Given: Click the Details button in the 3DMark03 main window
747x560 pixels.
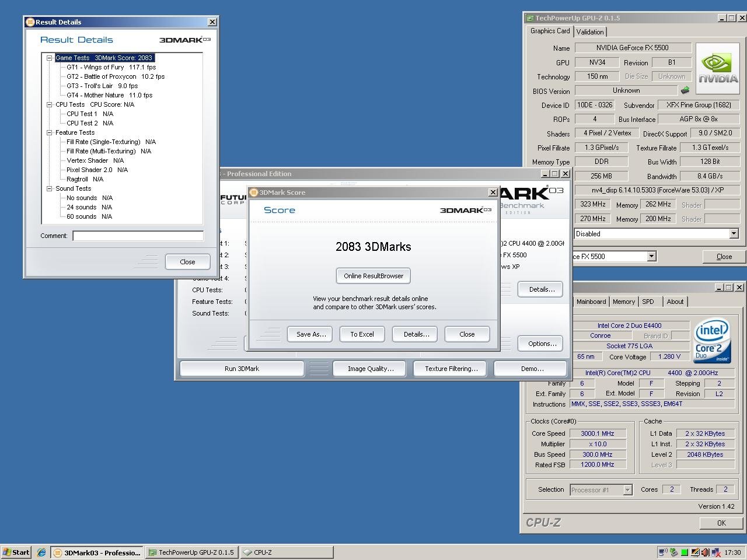Looking at the screenshot, I should click(x=542, y=289).
